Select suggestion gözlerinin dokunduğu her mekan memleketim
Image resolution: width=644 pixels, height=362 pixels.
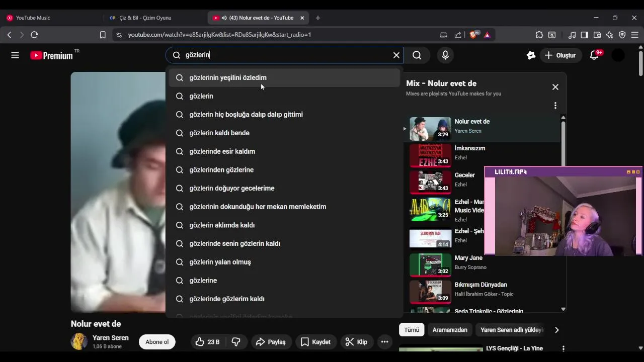coord(284,207)
